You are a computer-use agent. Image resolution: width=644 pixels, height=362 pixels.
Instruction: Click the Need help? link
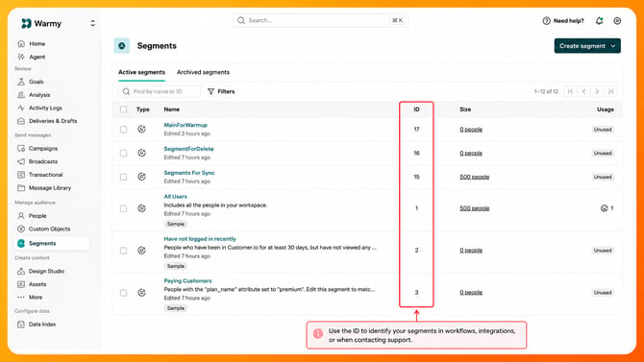[563, 20]
